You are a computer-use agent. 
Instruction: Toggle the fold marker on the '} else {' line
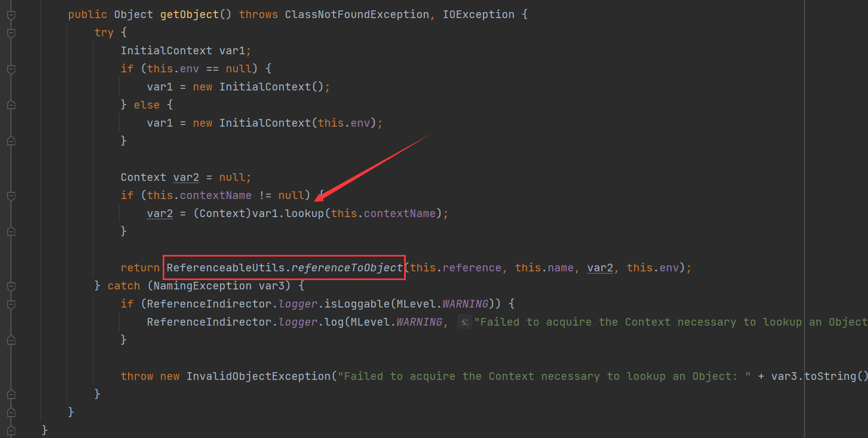(x=11, y=105)
